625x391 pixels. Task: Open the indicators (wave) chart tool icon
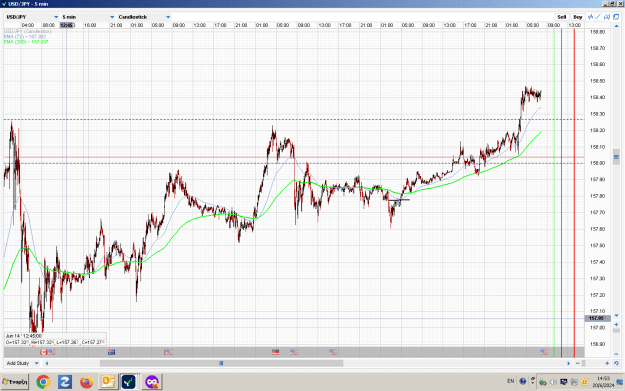tap(590, 17)
